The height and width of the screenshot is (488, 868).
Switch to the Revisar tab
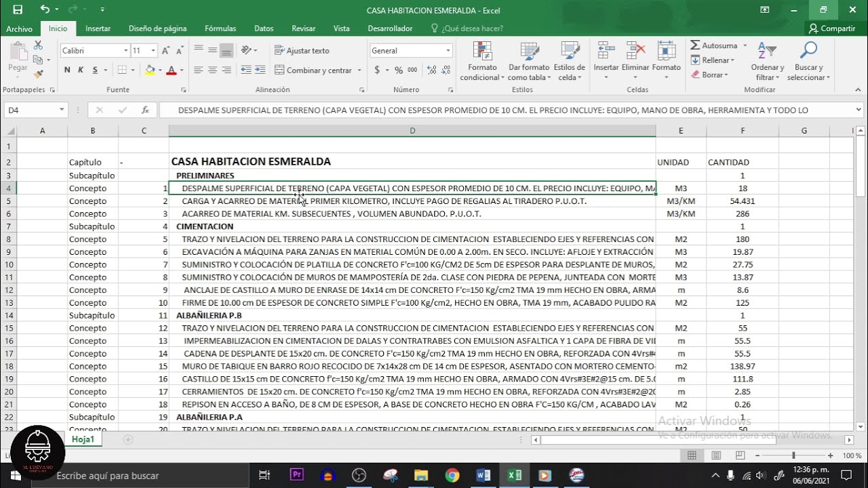point(303,28)
